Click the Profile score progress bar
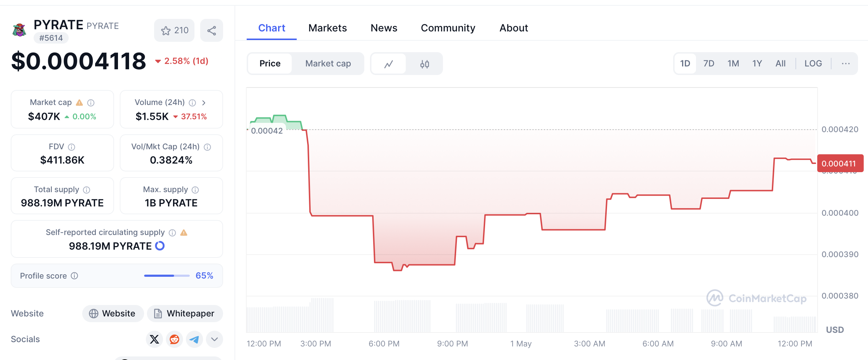Screen dimensions: 868x360 click(167, 276)
